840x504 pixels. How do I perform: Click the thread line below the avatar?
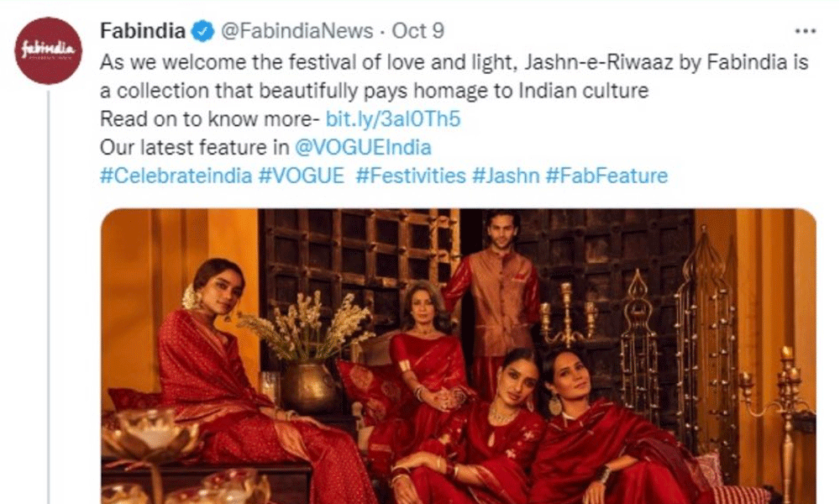pyautogui.click(x=48, y=297)
